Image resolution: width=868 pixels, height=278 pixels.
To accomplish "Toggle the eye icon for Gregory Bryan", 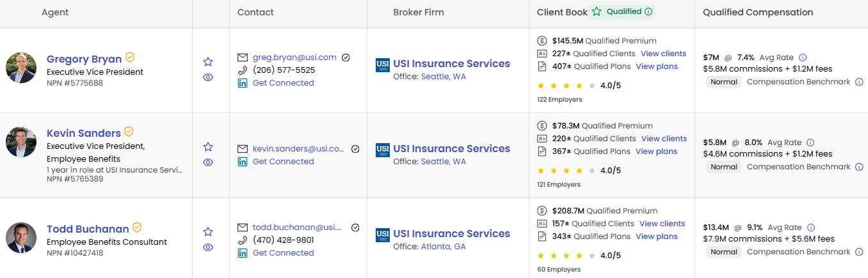I will pyautogui.click(x=208, y=77).
